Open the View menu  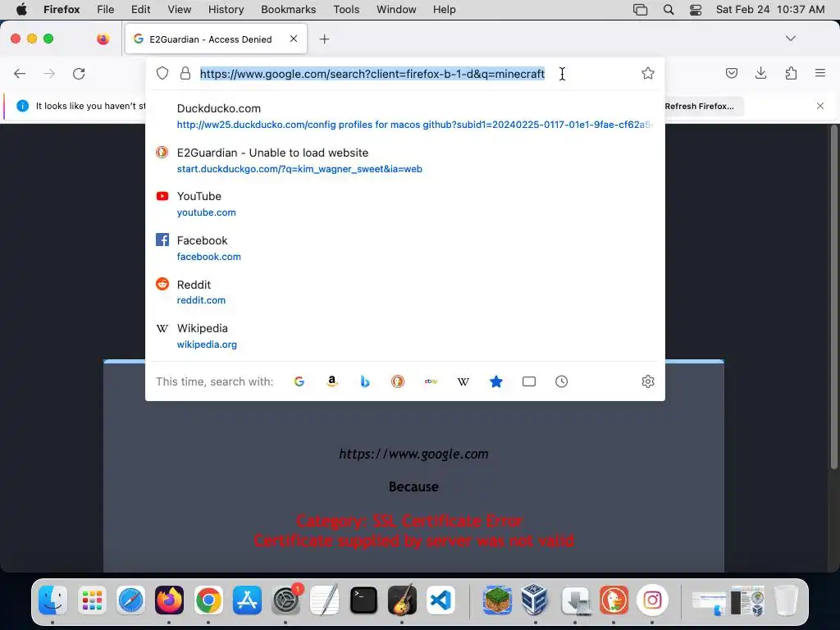point(180,10)
